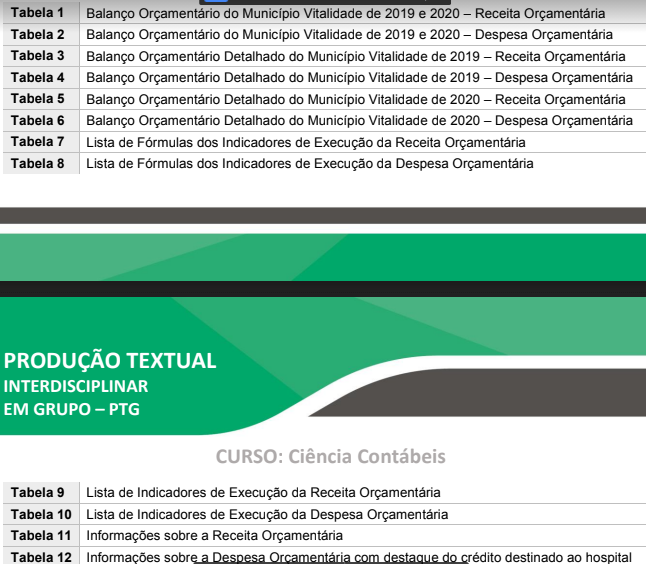
Task: Select the 'Tabela 12' label cell
Action: click(41, 556)
